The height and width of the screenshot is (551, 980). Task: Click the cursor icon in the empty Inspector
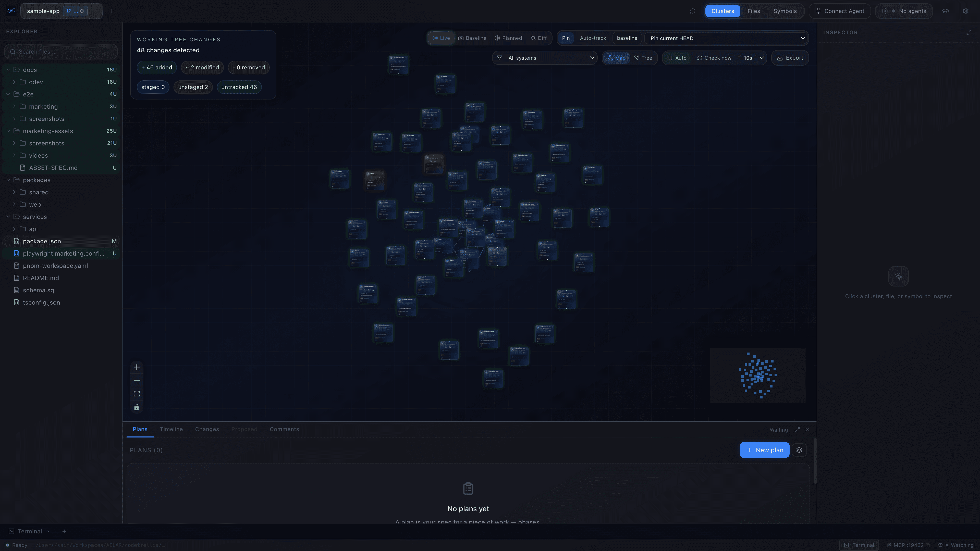(898, 277)
